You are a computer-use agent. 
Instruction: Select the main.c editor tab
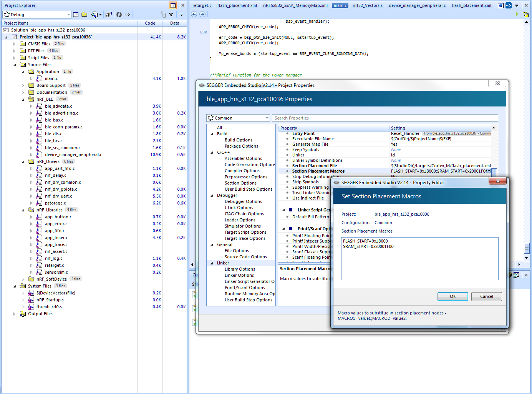340,5
